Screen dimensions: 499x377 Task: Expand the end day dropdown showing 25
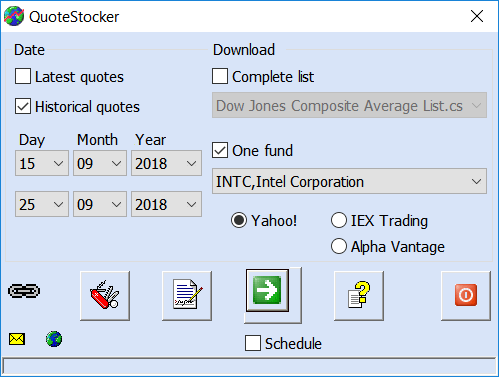(x=42, y=204)
